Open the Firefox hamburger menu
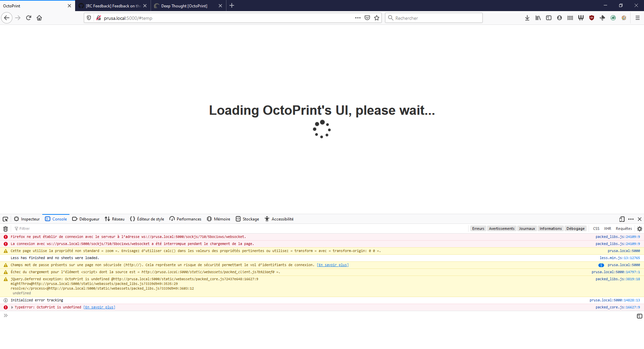 tap(638, 18)
